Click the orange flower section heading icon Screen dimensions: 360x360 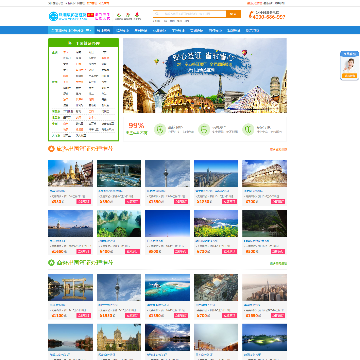point(51,149)
